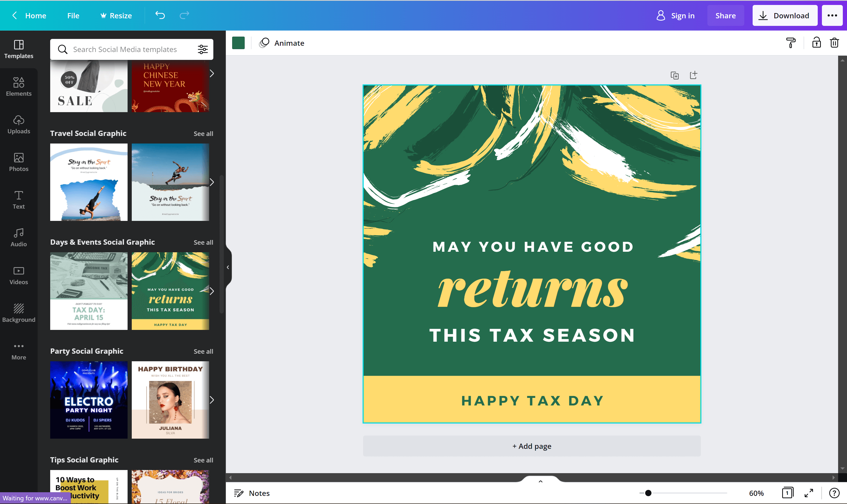Open the Videos panel icon
This screenshot has height=504, width=847.
[19, 276]
